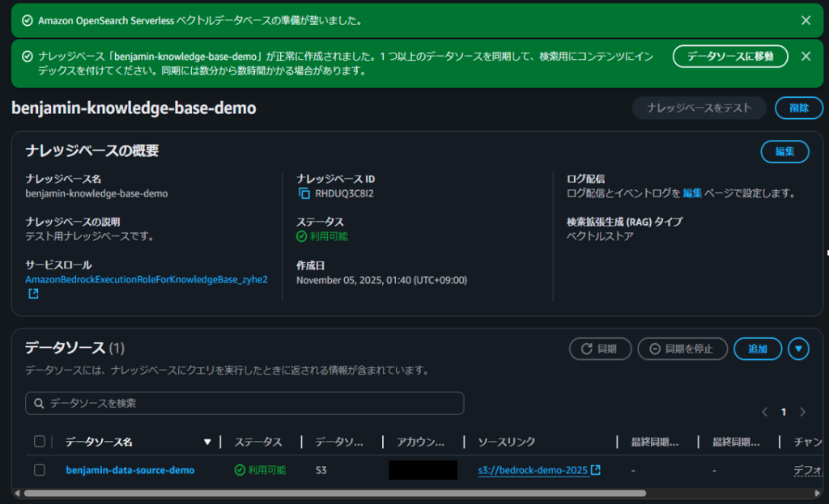Open the benjamin-data-source-demo link
829x504 pixels.
130,470
